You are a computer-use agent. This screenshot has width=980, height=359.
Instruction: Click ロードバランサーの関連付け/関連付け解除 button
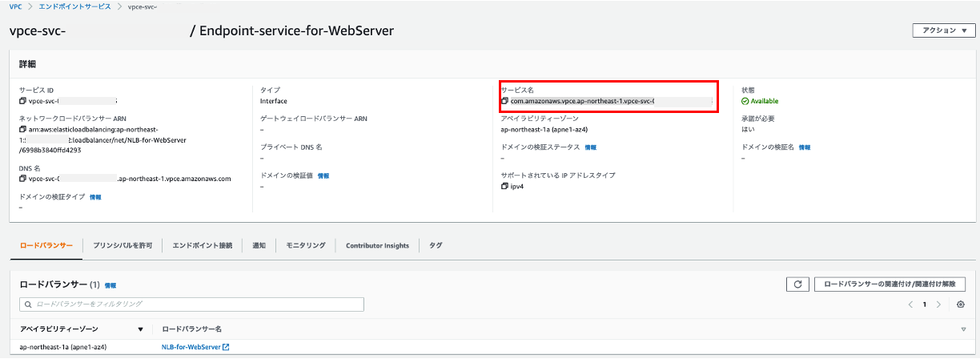click(x=890, y=284)
